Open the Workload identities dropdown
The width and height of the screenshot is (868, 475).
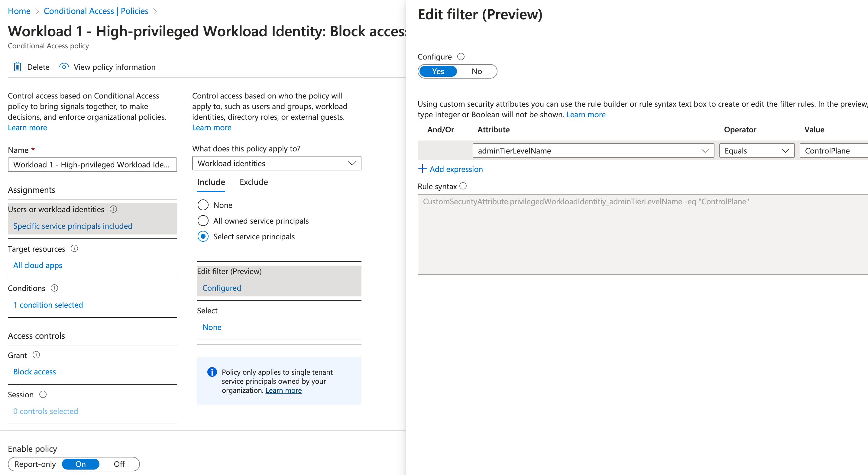[277, 163]
